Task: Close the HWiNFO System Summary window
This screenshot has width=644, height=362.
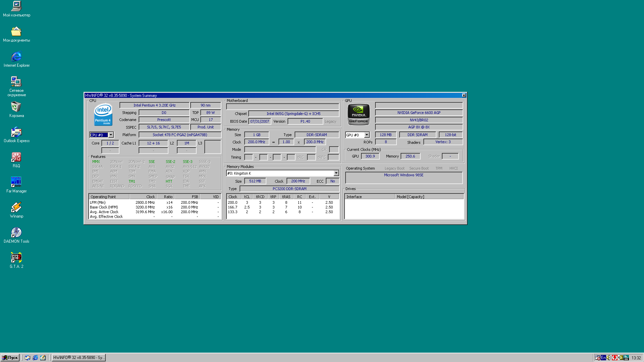Action: 464,96
